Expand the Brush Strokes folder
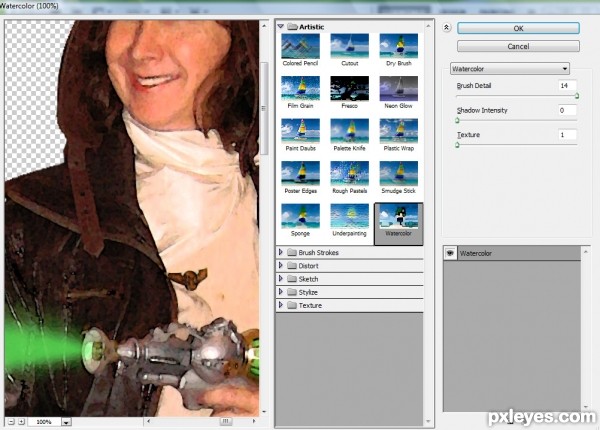The image size is (600, 430). [280, 252]
